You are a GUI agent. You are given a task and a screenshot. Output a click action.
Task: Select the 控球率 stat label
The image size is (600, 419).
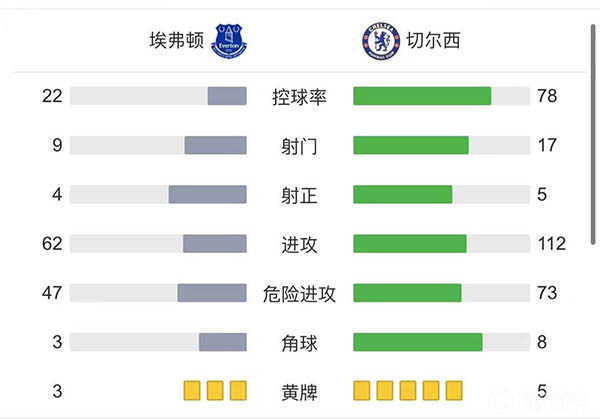(299, 97)
